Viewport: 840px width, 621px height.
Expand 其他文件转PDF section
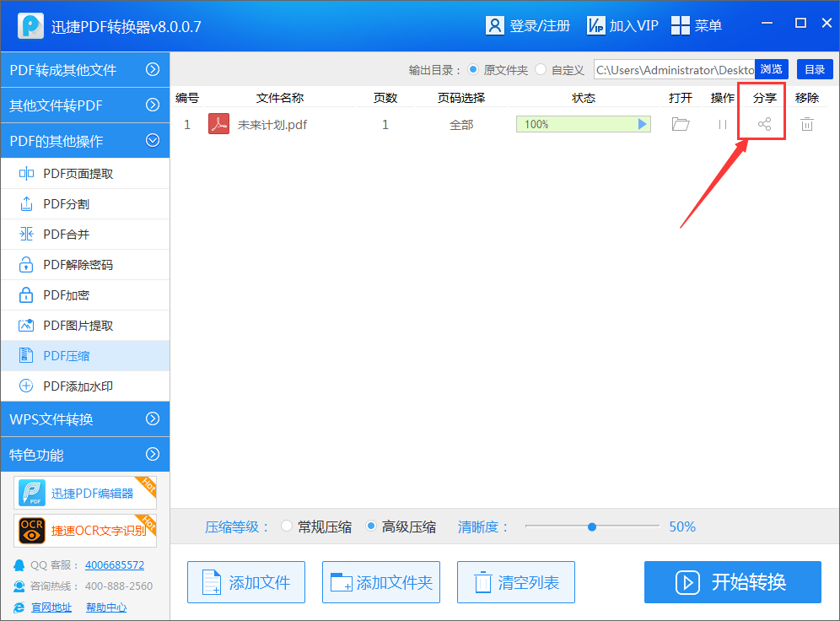[x=84, y=105]
